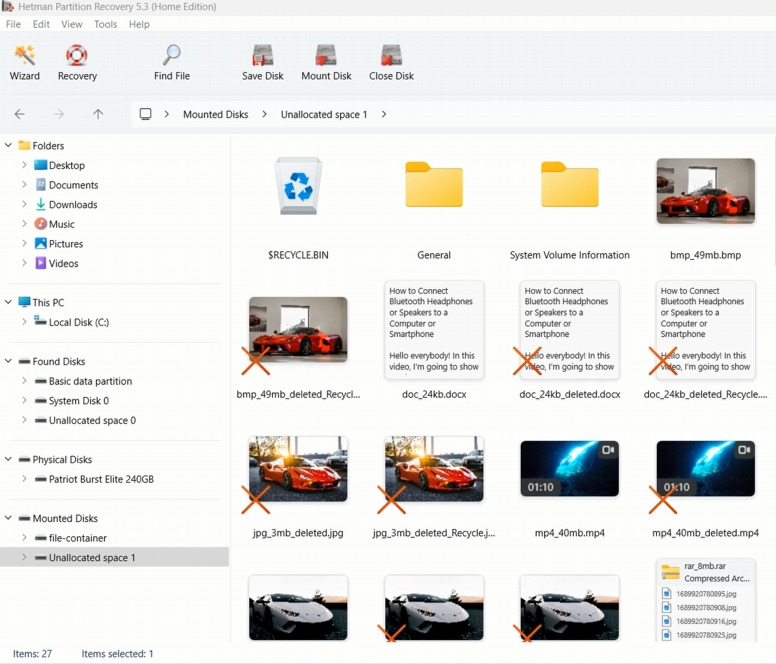Select doc_24kb.docx file preview
This screenshot has width=776, height=664.
click(x=434, y=330)
